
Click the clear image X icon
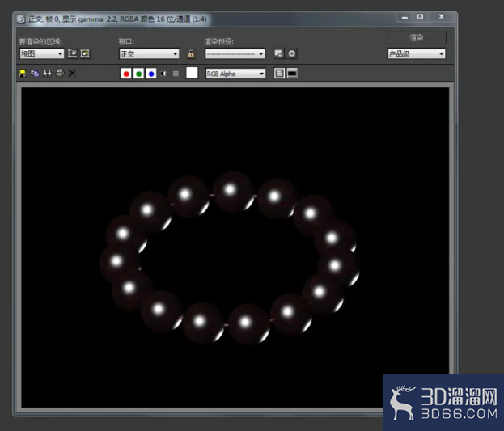72,74
